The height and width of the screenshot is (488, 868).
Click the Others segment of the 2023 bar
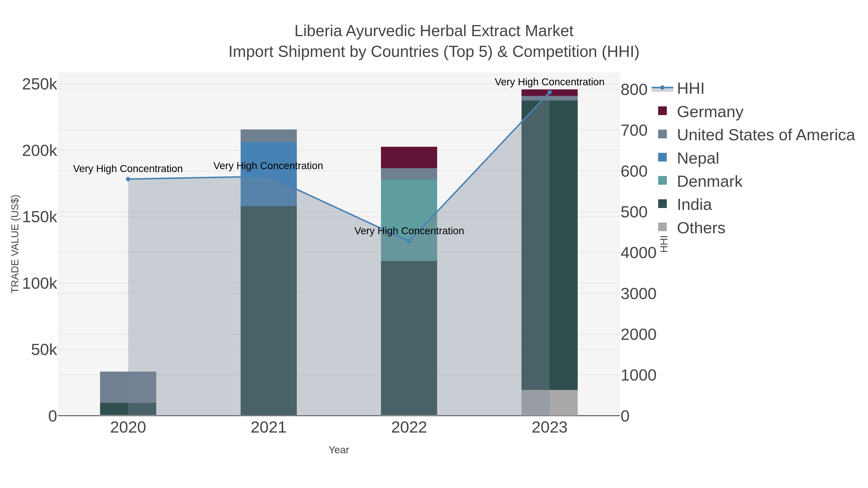549,403
